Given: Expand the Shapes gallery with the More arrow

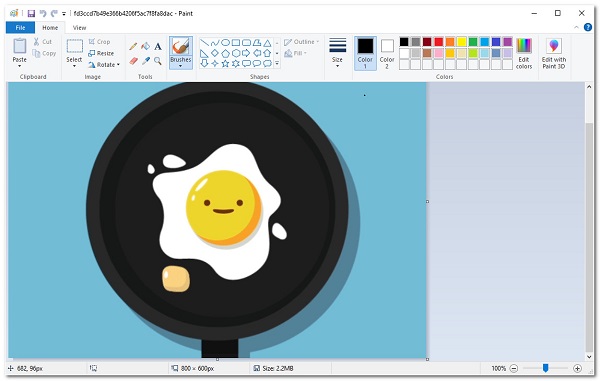Looking at the screenshot, I should 277,64.
